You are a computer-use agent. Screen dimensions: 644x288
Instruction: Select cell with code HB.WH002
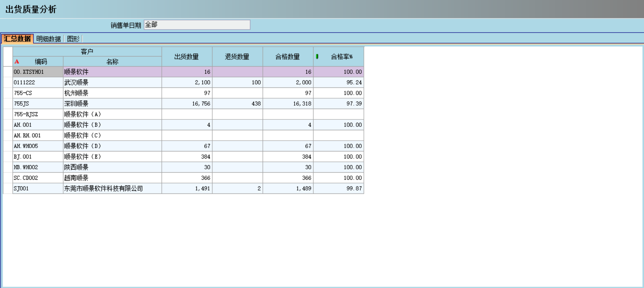38,167
